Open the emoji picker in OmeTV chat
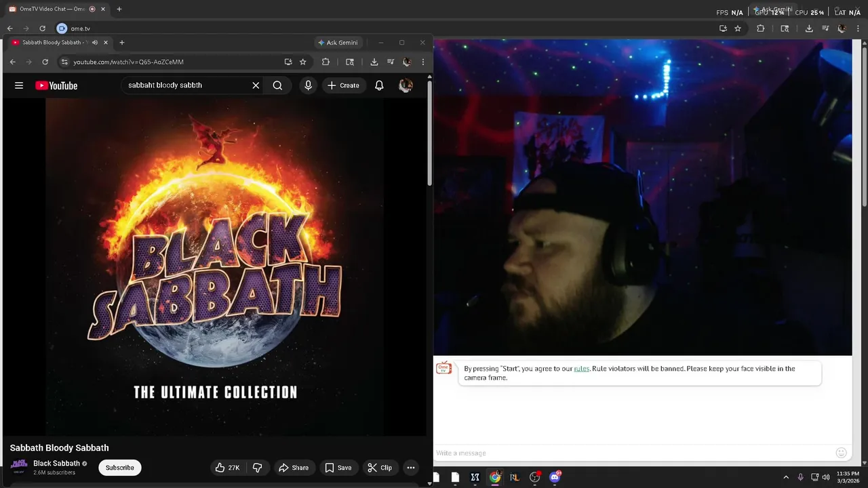The height and width of the screenshot is (488, 868). (842, 453)
